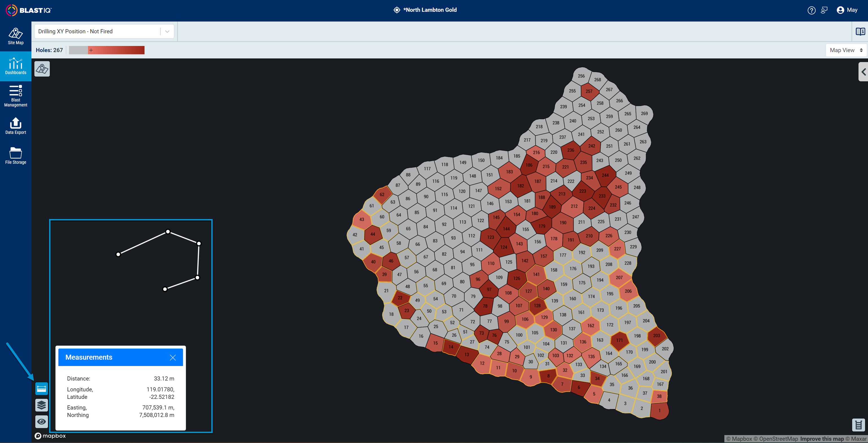Open the May user account menu
This screenshot has width=868, height=443.
(x=847, y=10)
